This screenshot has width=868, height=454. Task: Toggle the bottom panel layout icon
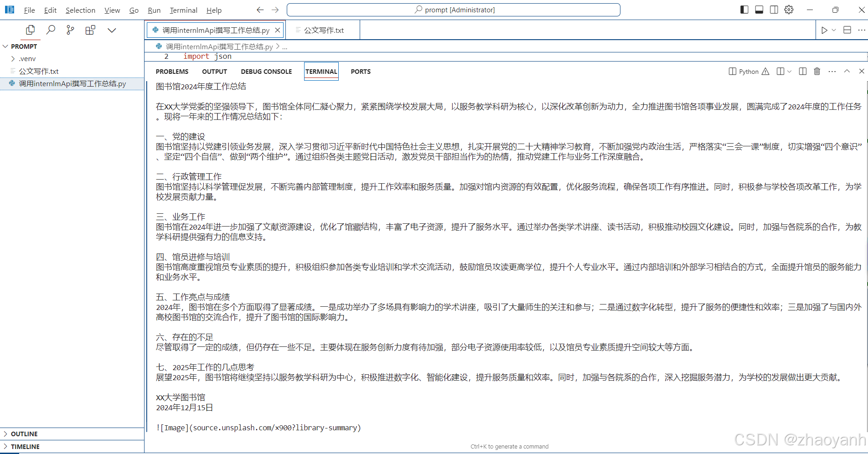759,10
